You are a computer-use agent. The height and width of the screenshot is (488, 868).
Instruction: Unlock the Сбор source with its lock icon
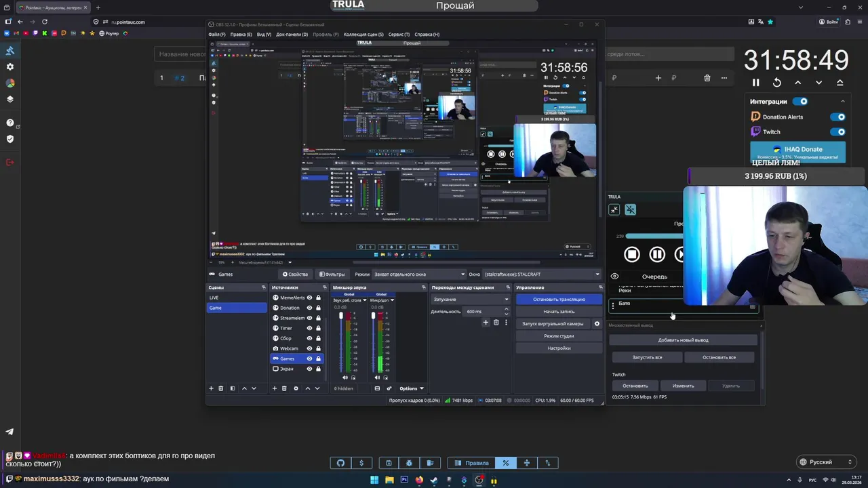318,338
